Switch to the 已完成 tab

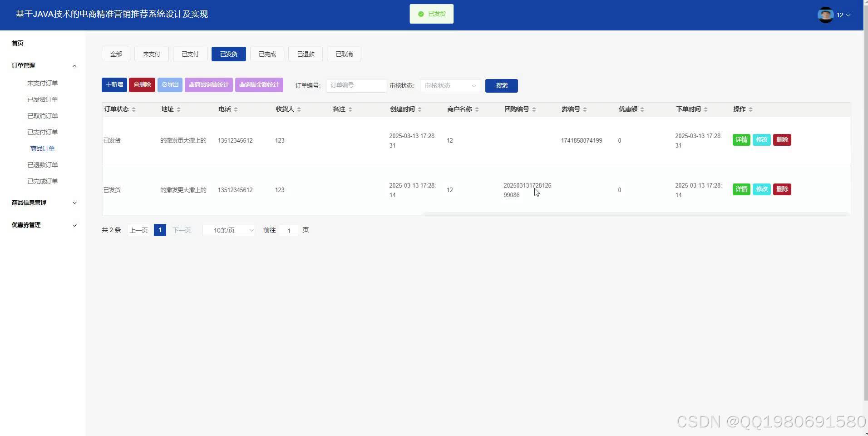click(267, 54)
